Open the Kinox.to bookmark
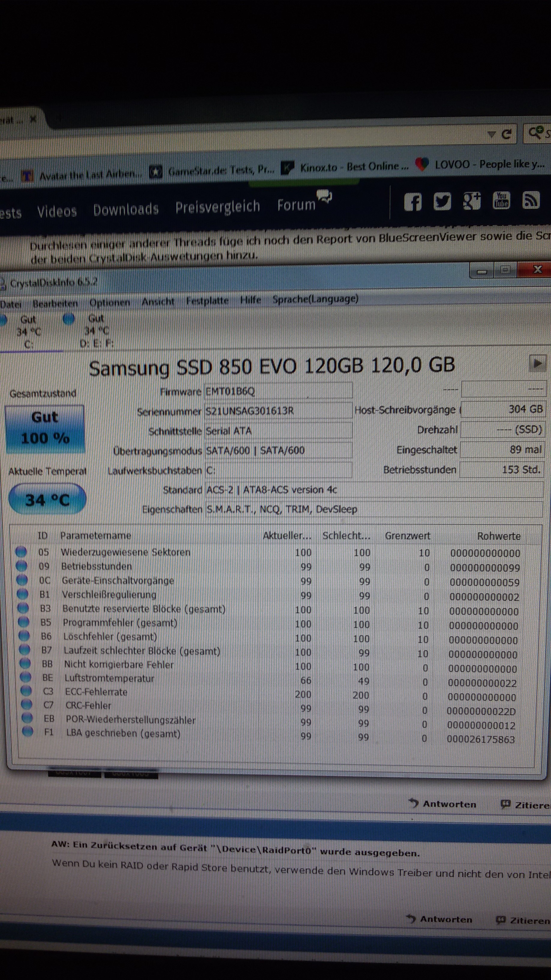This screenshot has height=980, width=551. coord(345,167)
